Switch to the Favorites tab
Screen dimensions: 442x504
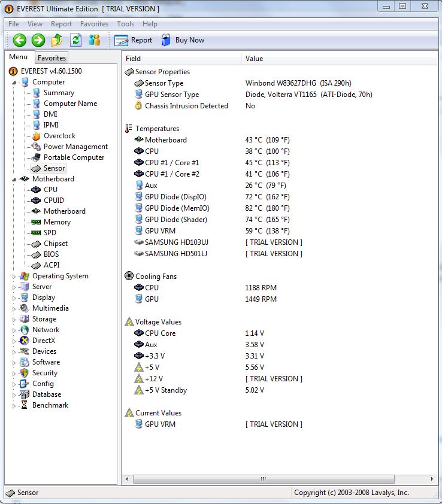[x=52, y=58]
